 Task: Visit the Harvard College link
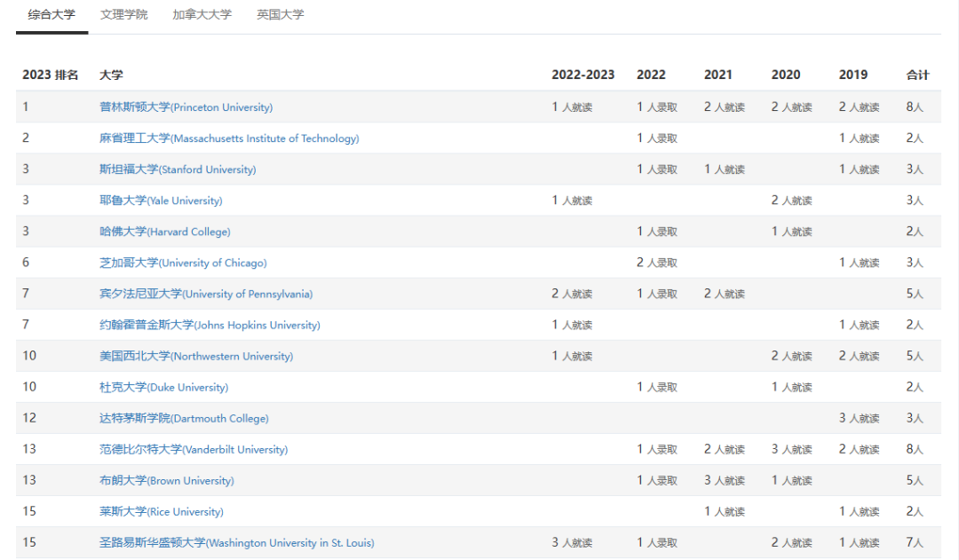(164, 232)
